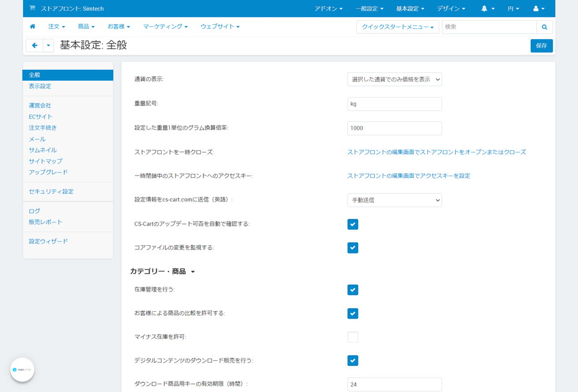Open the ウェブサイト menu
The image size is (578, 392).
(x=220, y=27)
